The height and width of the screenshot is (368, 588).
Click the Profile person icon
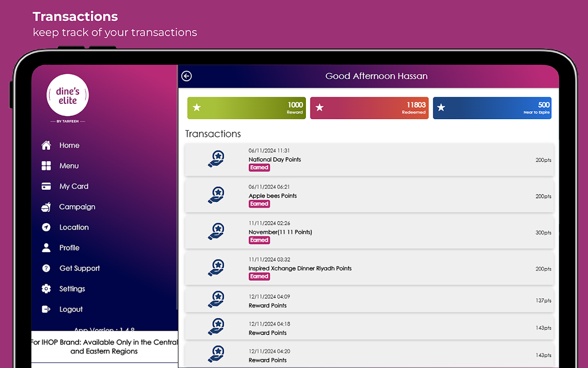(46, 248)
